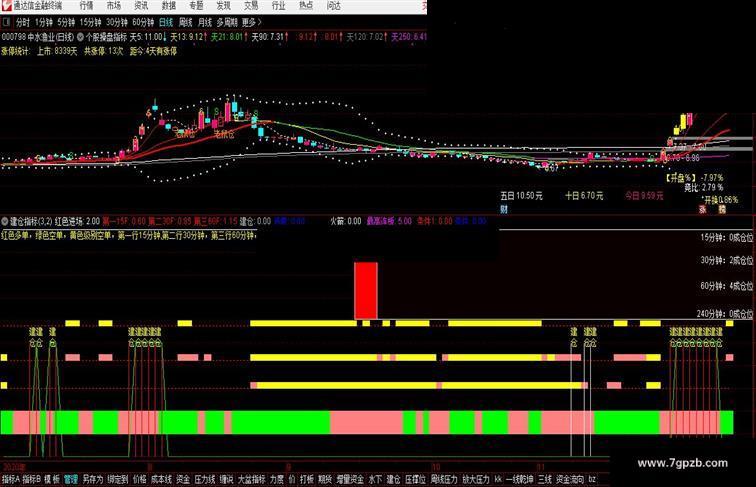Select the 三线 indicator tab

[x=545, y=479]
